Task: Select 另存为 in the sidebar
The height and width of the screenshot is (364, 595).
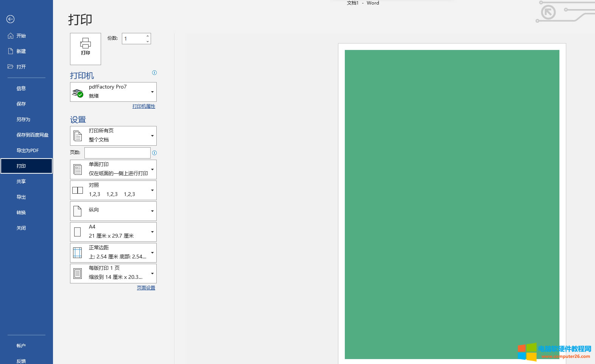Action: pos(23,120)
